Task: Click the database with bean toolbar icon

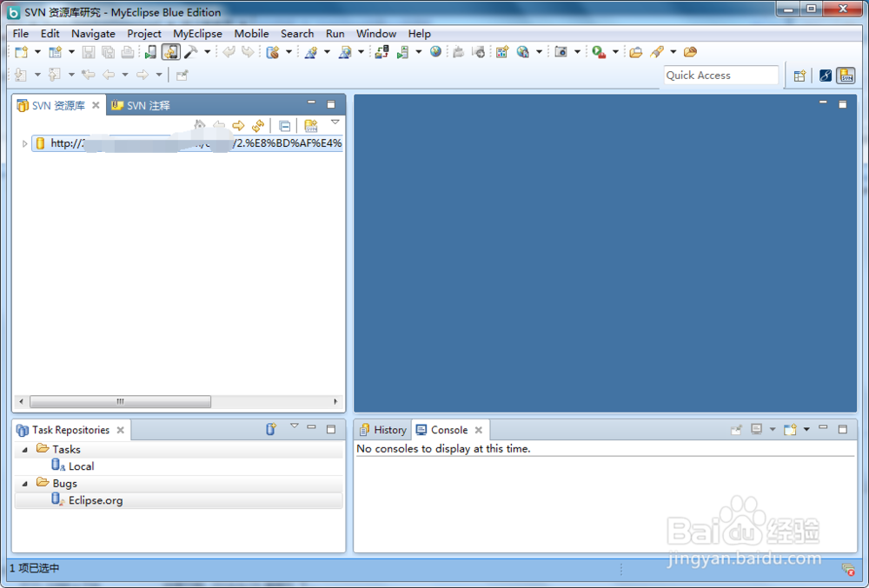Action: (272, 52)
